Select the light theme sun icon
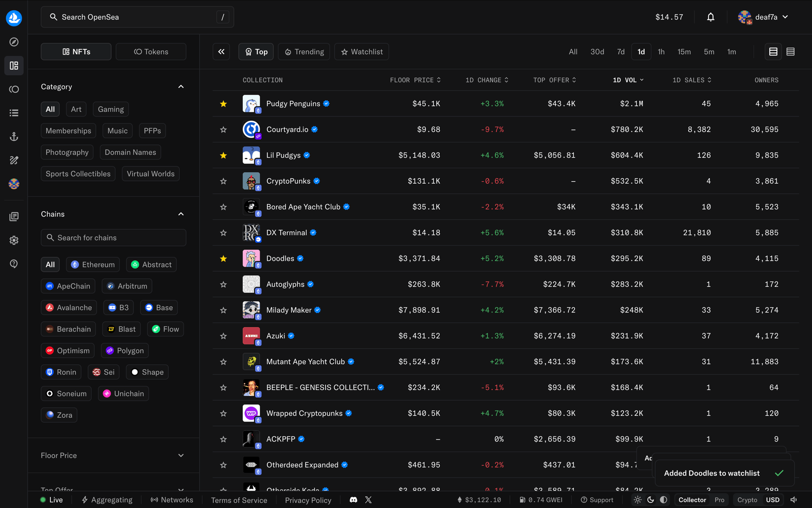 (x=638, y=500)
